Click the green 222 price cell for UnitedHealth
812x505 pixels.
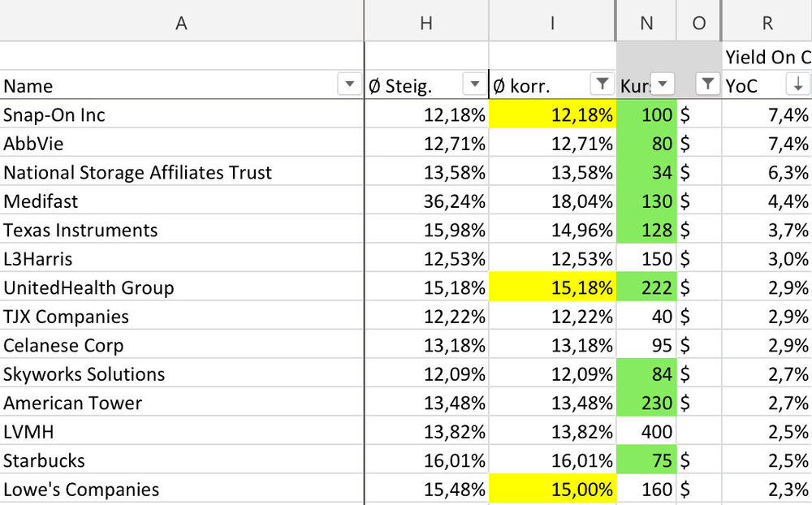[x=646, y=288]
